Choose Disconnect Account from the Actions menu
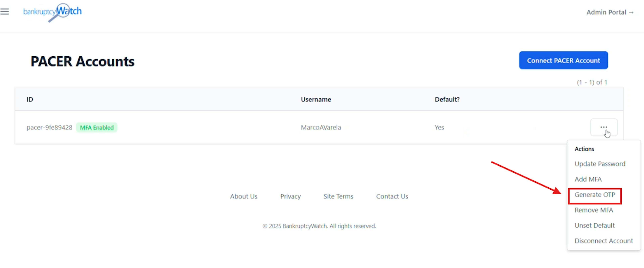The image size is (644, 268). pos(604,241)
